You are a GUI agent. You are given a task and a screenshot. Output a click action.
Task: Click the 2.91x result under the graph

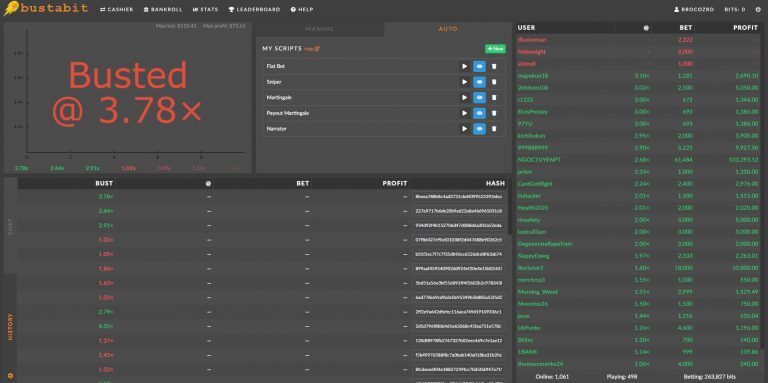click(x=93, y=168)
